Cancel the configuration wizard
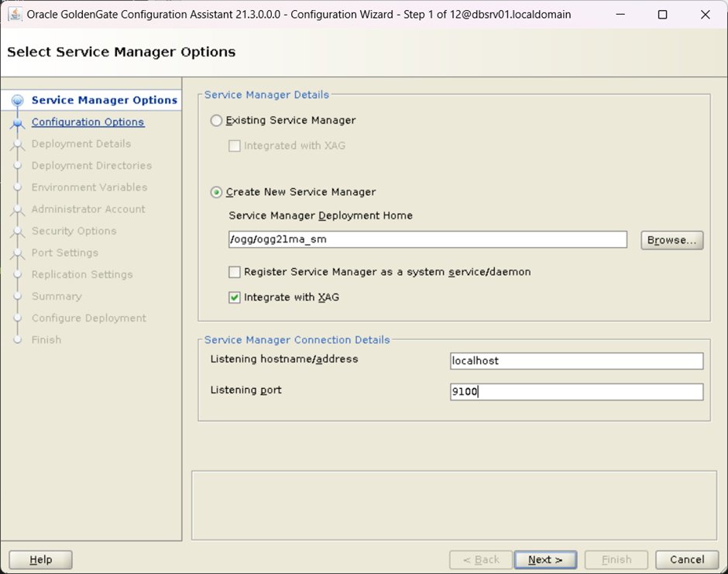 click(687, 559)
